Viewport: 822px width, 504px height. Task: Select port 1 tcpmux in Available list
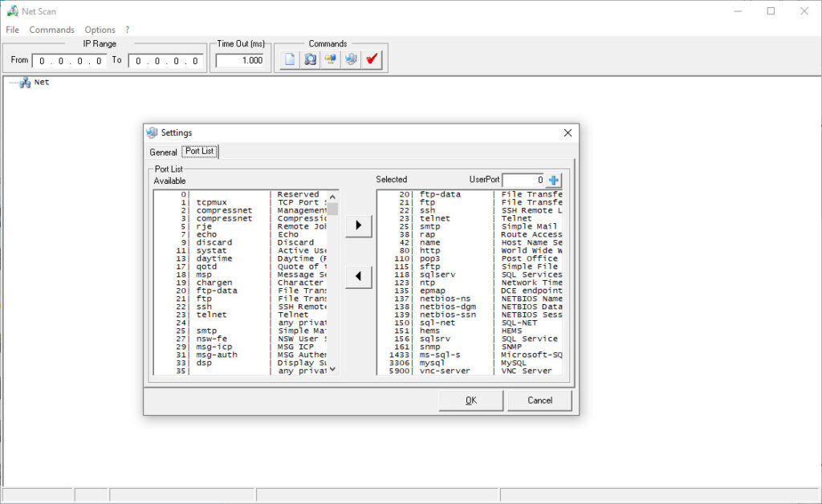click(241, 202)
